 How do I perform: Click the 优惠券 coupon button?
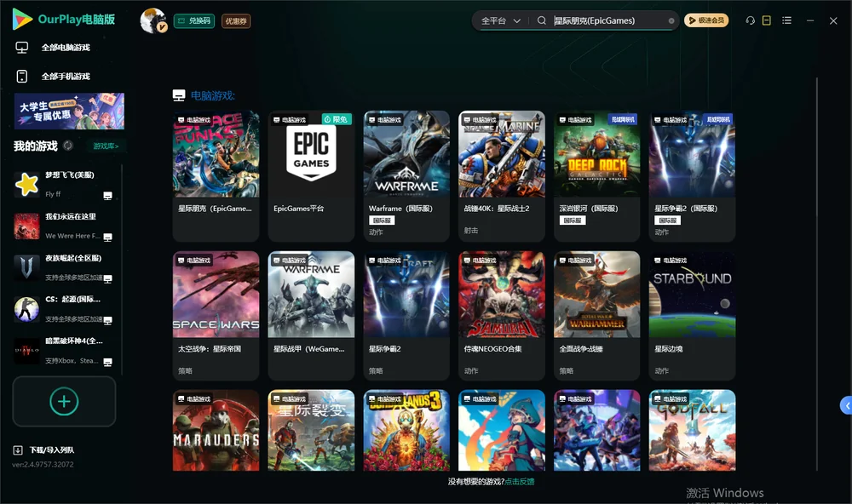[x=236, y=21]
